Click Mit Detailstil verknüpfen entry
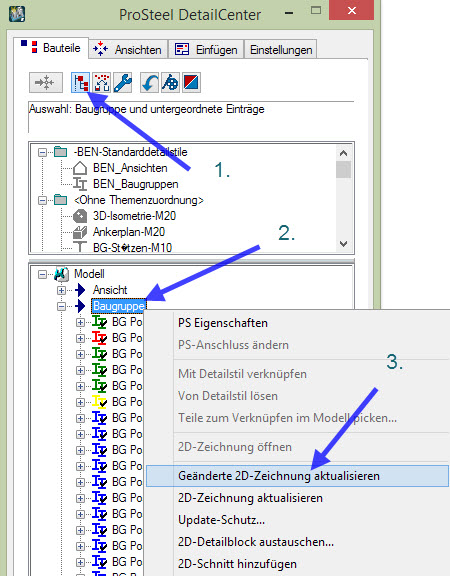Viewport: 450px width, 576px height. pos(242,374)
